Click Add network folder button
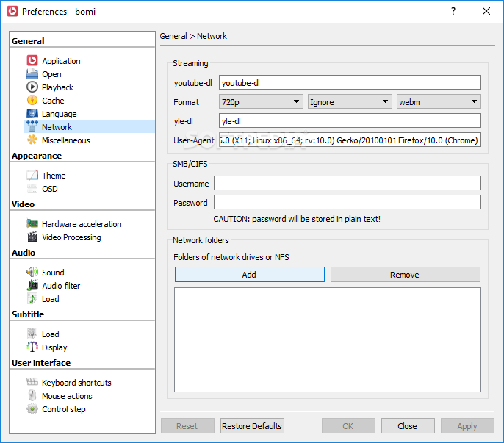Screen dimensions: 504x443 pyautogui.click(x=250, y=274)
